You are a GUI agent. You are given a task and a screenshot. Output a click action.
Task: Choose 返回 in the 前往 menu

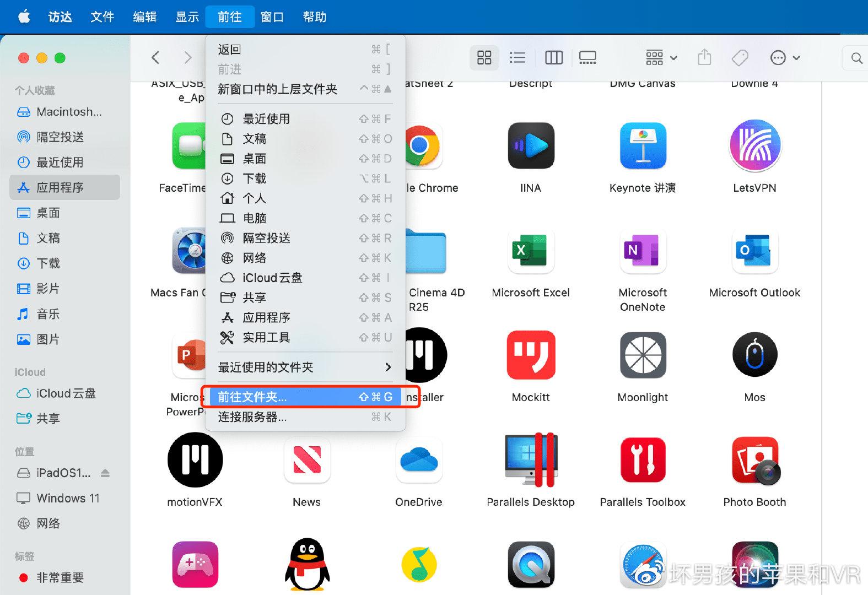click(305, 50)
